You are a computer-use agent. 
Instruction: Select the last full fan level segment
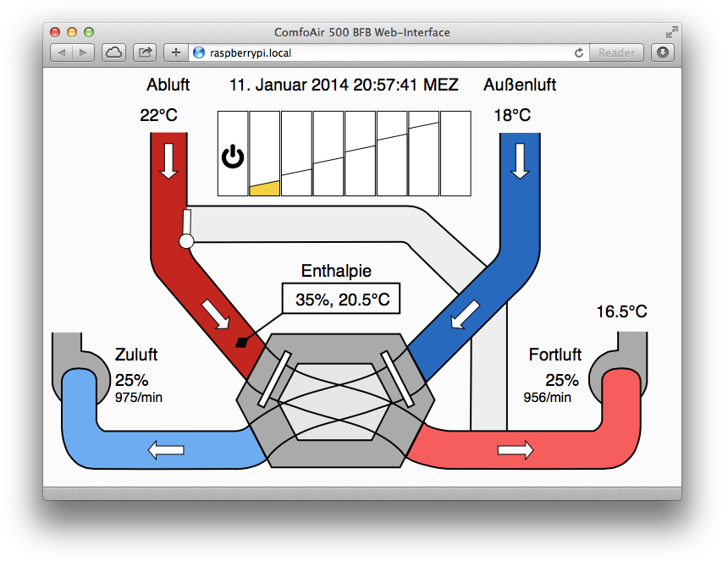(x=455, y=153)
